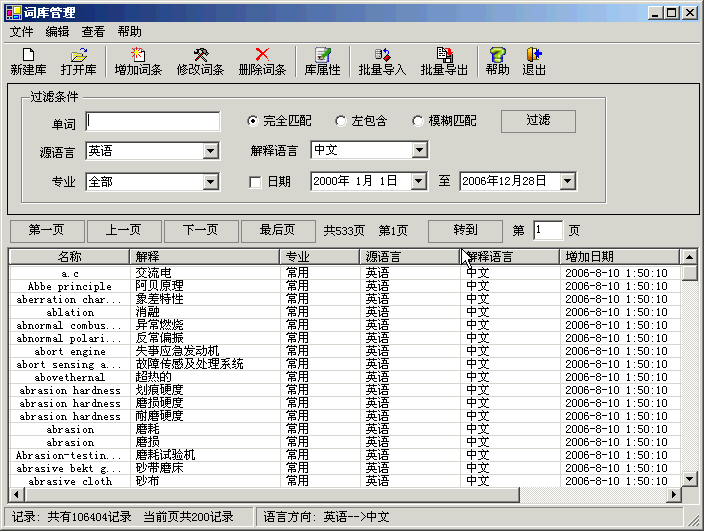Screen dimensions: 704x531
Task: Click the 批量导入 (batch import) icon
Action: point(382,55)
